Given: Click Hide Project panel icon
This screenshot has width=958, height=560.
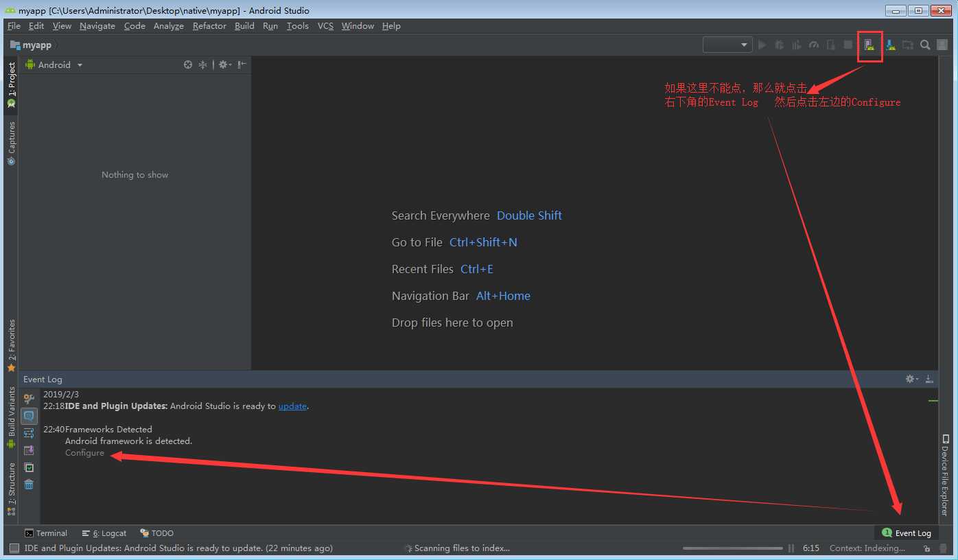Looking at the screenshot, I should pos(242,65).
